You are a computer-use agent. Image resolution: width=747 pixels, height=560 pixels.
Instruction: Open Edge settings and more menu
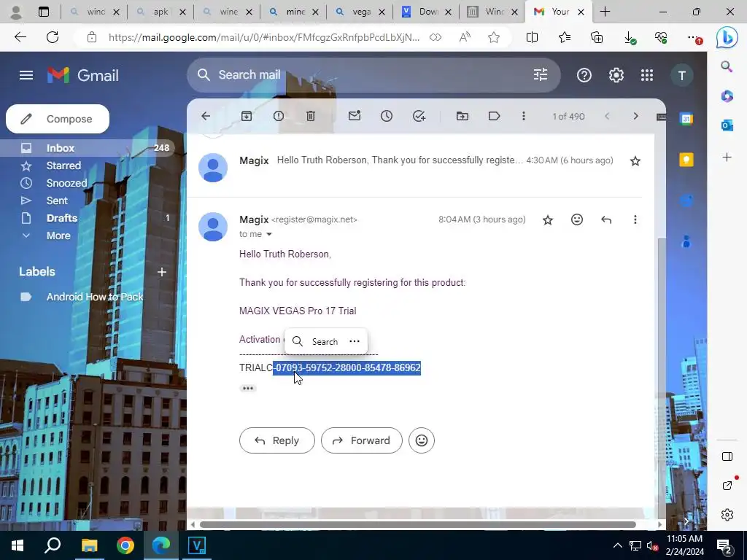(x=694, y=38)
